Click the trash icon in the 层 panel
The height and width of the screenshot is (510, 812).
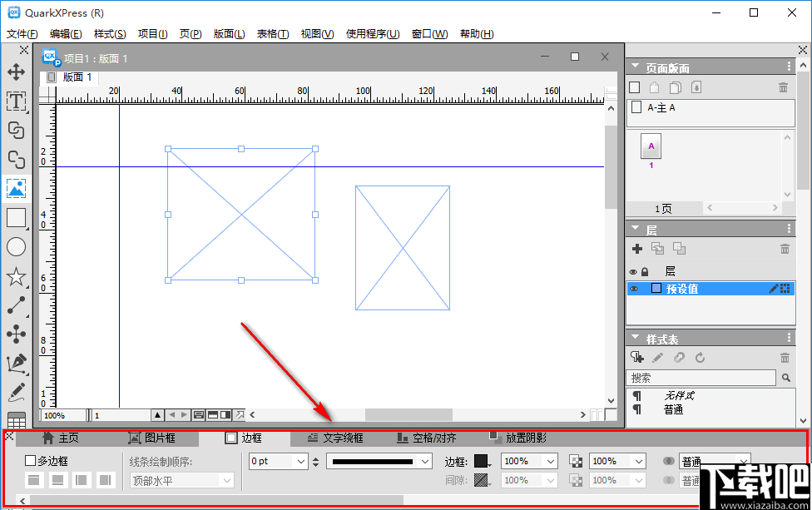[x=784, y=249]
